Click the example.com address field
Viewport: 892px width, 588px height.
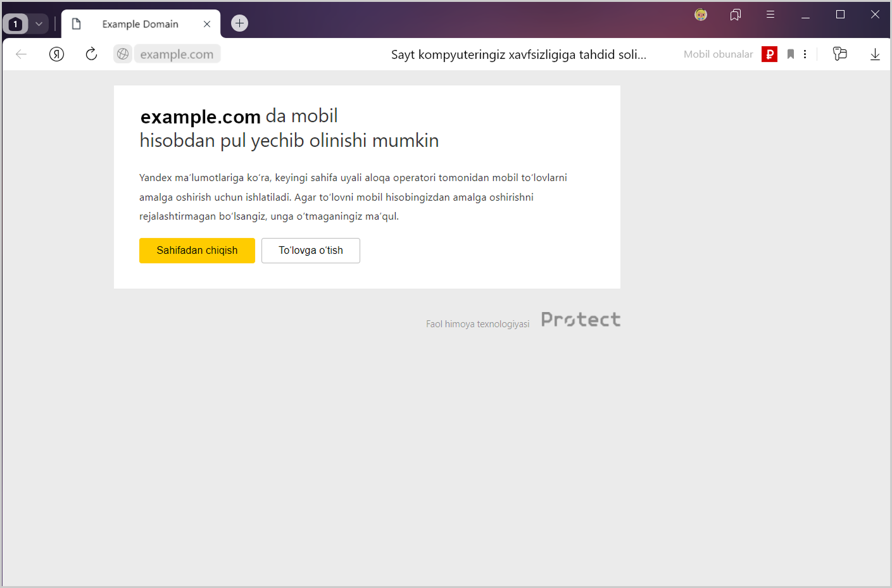177,54
